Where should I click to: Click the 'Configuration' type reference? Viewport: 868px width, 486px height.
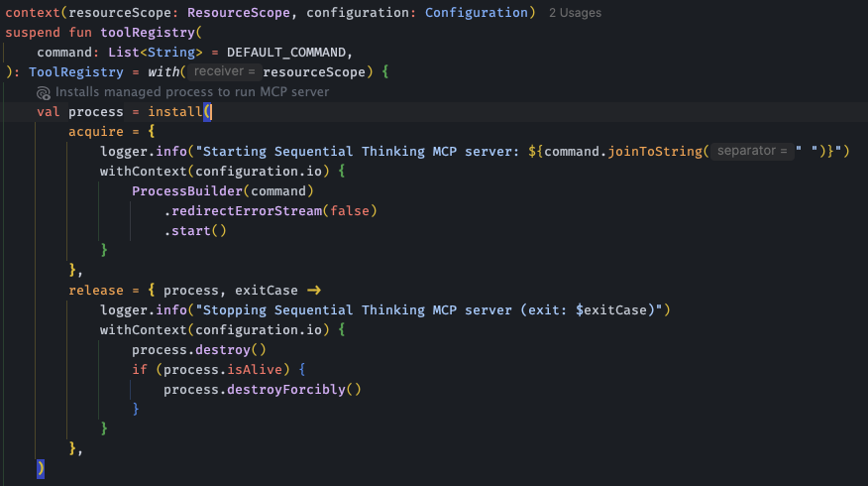pyautogui.click(x=476, y=13)
